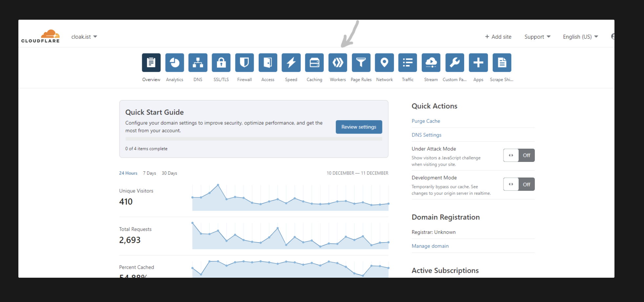Open the Speed lightning icon
Viewport: 644px width, 302px height.
click(291, 62)
